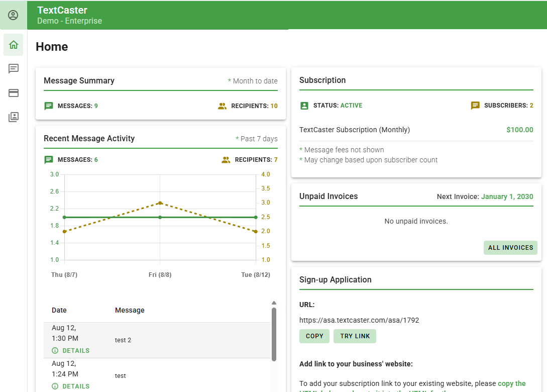Open the Messages page from sidebar
Image resolution: width=547 pixels, height=392 pixels.
(13, 68)
